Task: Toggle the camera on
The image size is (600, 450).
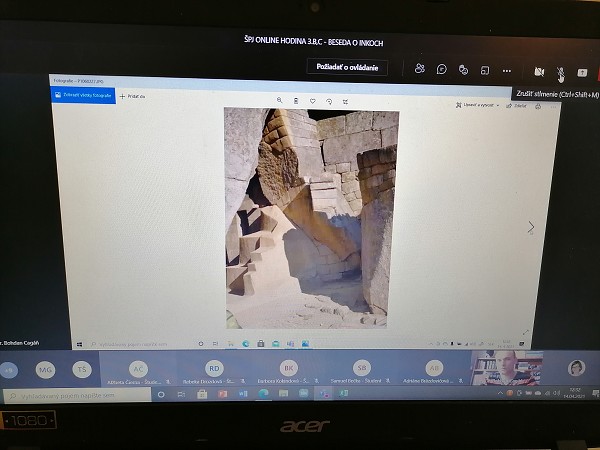Action: (x=539, y=72)
